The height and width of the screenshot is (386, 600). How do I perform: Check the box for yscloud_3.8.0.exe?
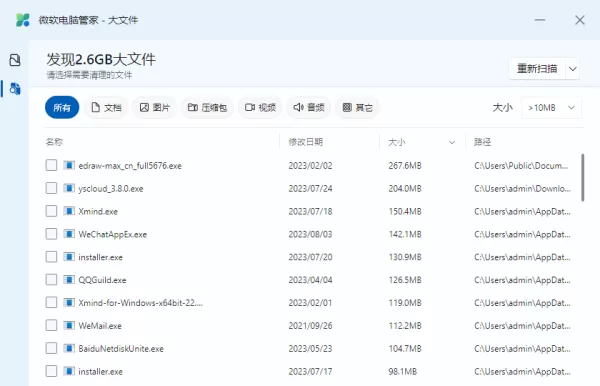point(51,188)
